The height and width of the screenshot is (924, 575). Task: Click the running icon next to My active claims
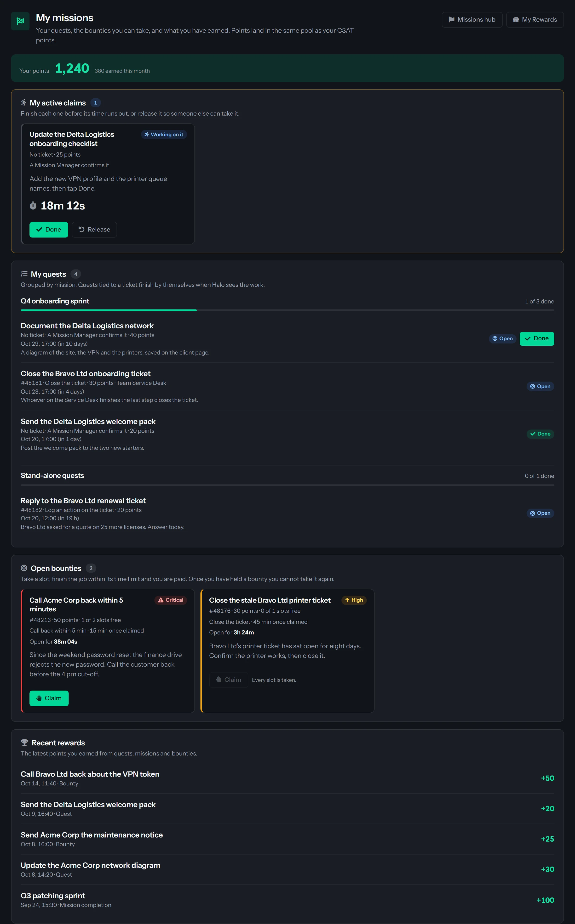click(x=23, y=103)
